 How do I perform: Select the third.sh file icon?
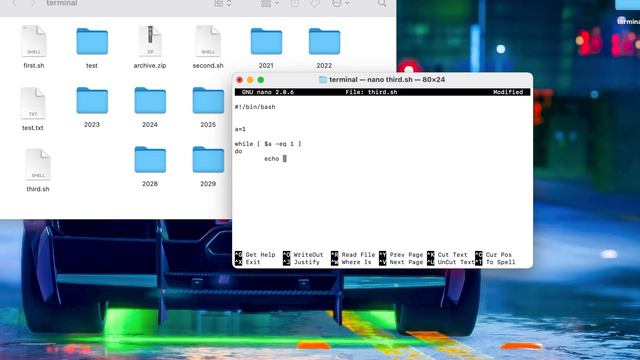point(38,164)
